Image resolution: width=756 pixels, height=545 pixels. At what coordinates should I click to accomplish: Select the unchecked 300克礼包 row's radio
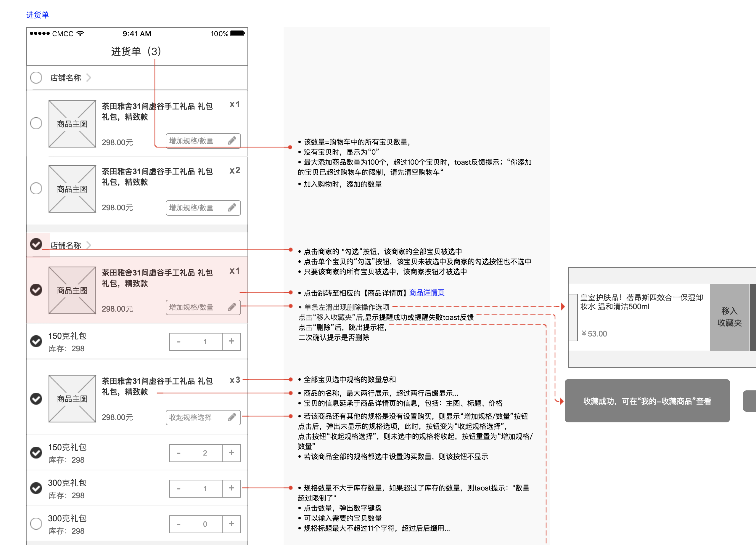[x=36, y=524]
